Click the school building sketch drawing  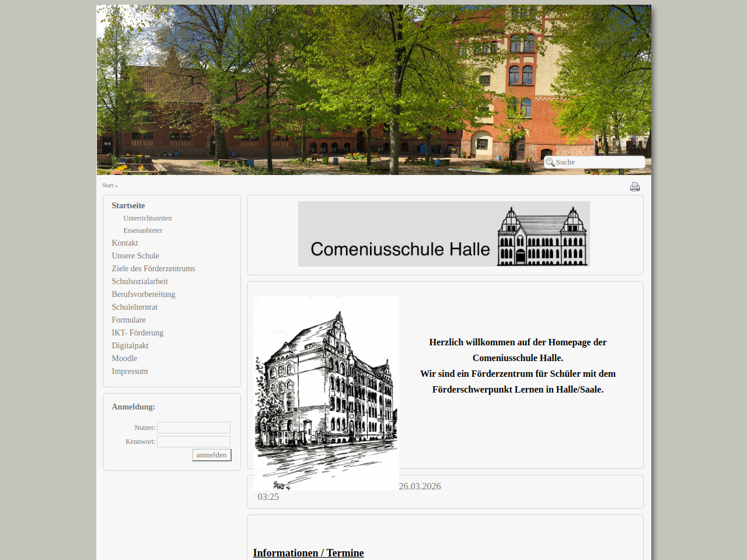326,393
